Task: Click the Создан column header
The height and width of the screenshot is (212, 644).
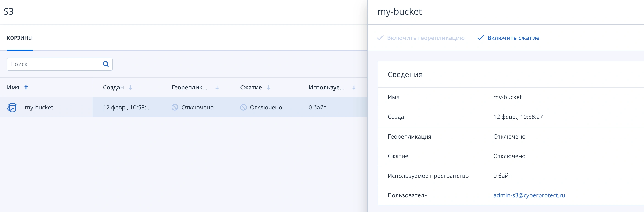Action: [x=114, y=87]
